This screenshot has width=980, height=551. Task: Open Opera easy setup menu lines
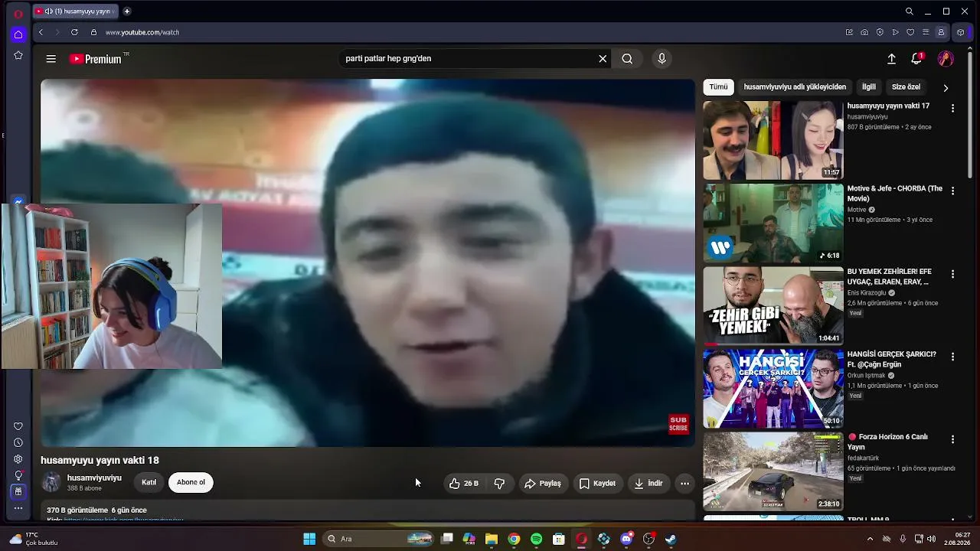pyautogui.click(x=926, y=32)
